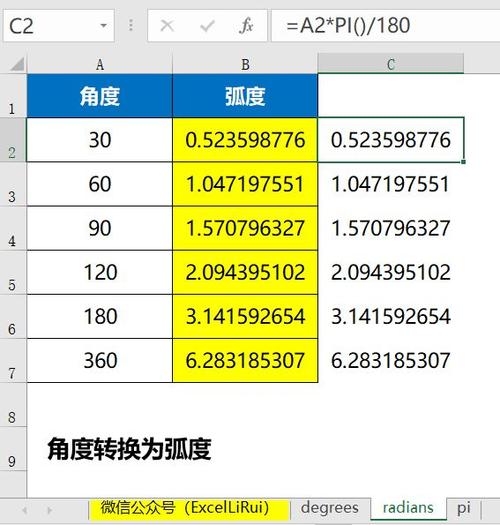Select cell A3 containing 60
The height and width of the screenshot is (525, 500).
[x=100, y=184]
